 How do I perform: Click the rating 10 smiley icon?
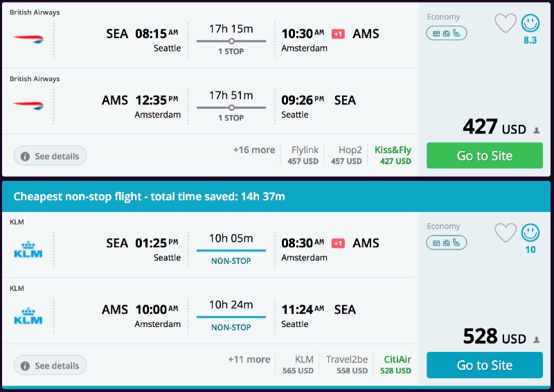tap(530, 233)
